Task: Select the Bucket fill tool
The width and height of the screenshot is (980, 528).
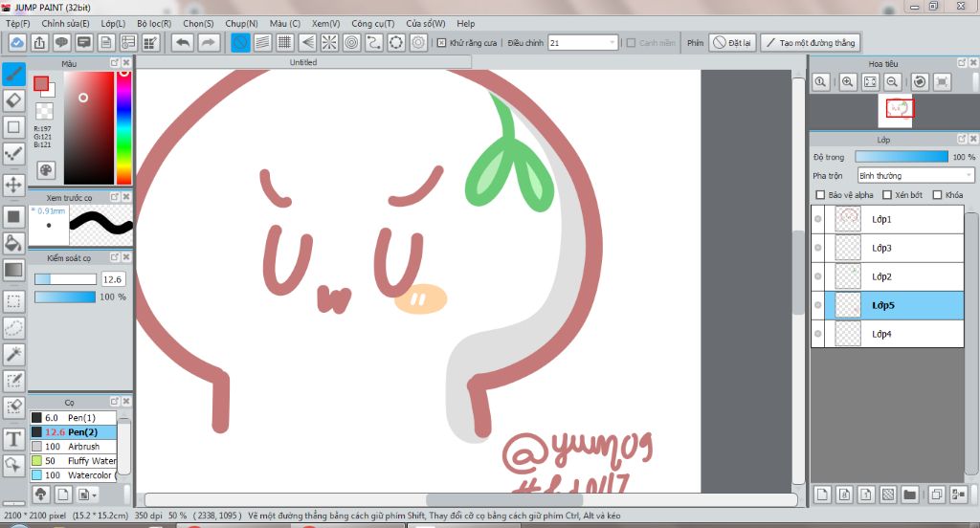Action: point(13,242)
